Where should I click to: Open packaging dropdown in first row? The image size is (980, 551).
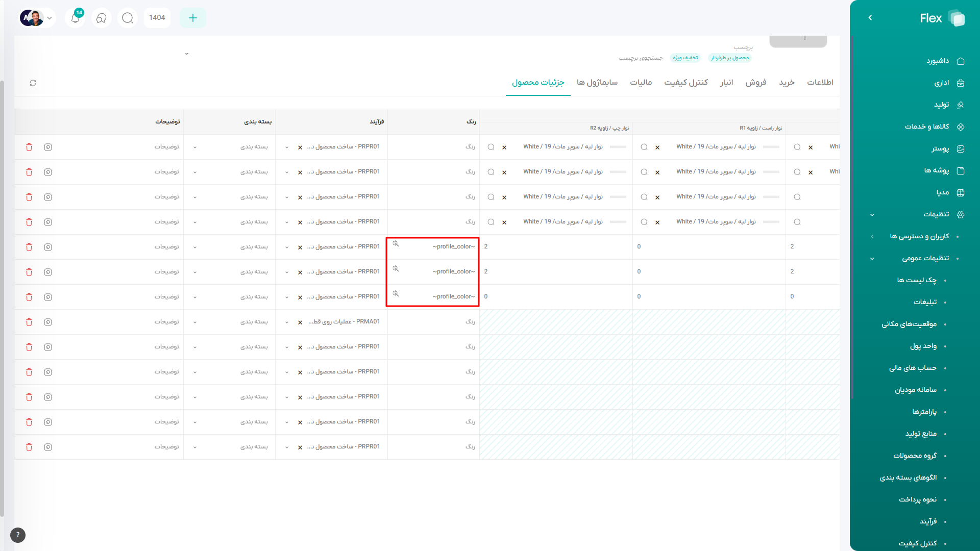(x=195, y=147)
